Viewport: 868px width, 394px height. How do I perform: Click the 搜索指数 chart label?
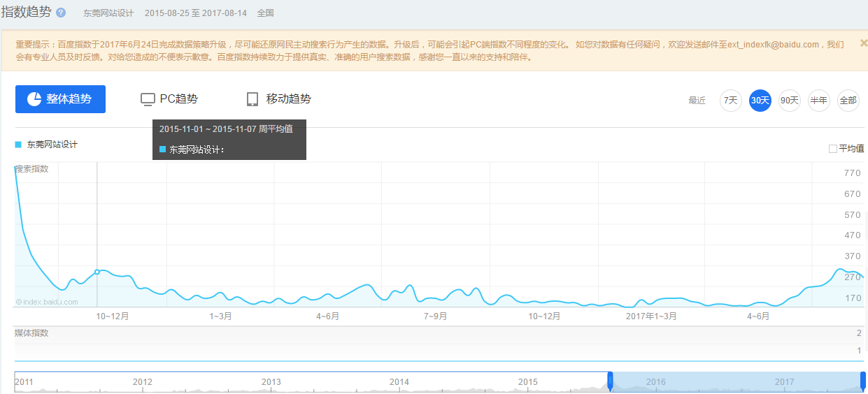coord(32,168)
